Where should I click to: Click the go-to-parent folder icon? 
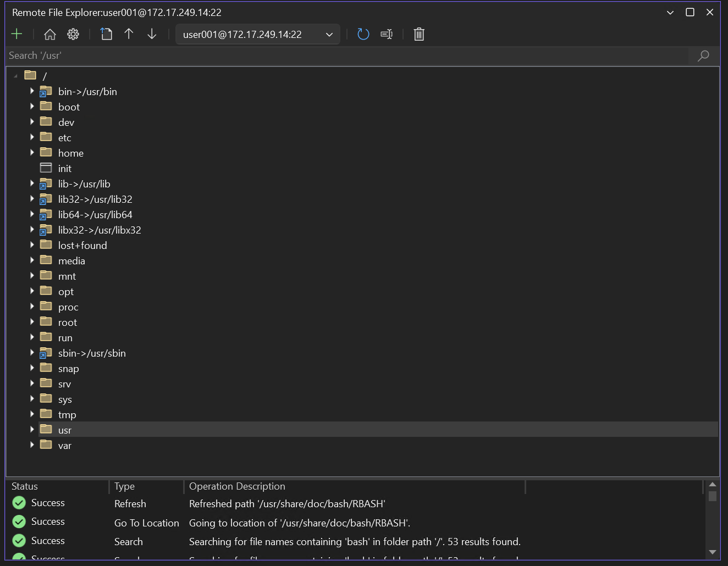point(106,34)
